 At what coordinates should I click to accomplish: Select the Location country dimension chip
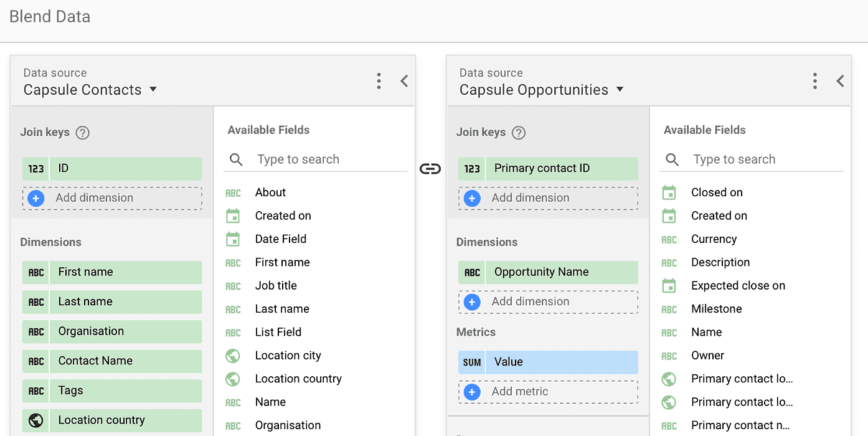pyautogui.click(x=112, y=420)
